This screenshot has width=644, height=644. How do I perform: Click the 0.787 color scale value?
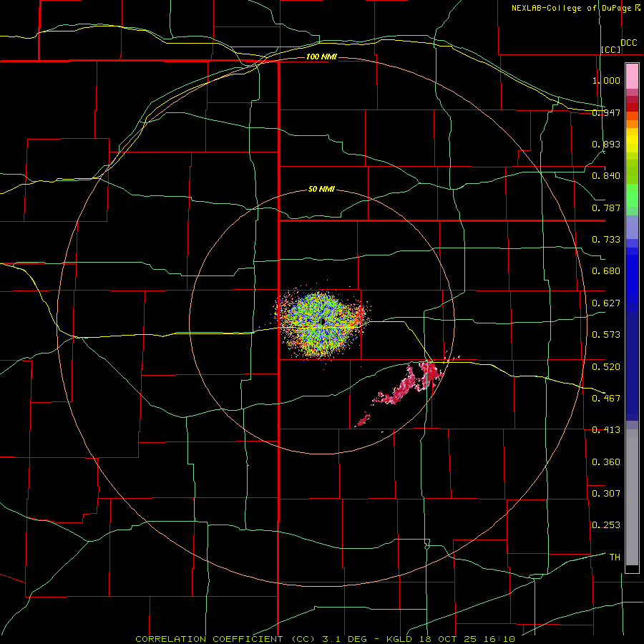(606, 208)
